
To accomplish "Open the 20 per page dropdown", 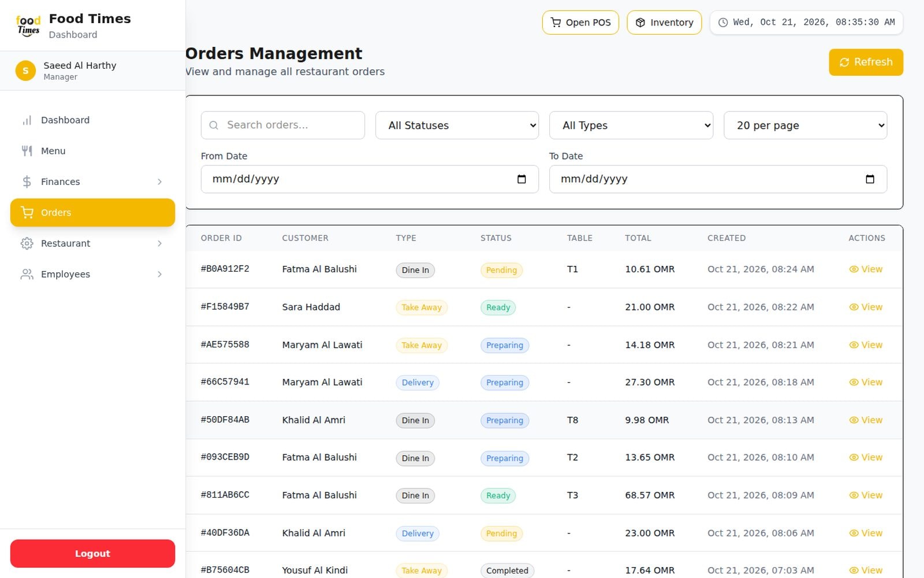I will [x=805, y=125].
